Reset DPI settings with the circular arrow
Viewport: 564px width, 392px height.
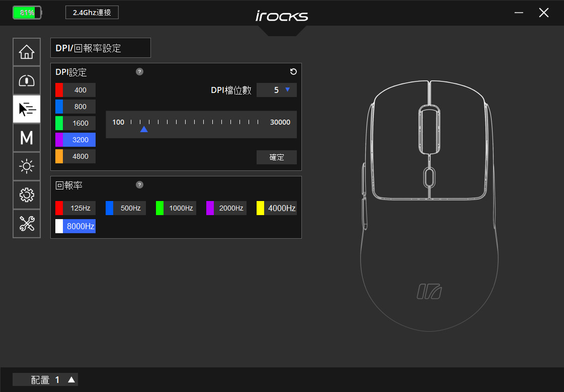click(x=293, y=71)
